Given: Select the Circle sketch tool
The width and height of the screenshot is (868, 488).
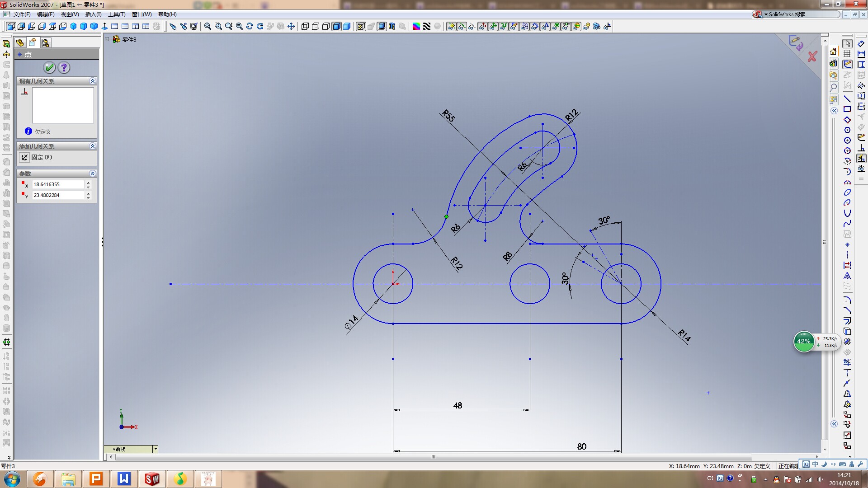Looking at the screenshot, I should coord(848,141).
